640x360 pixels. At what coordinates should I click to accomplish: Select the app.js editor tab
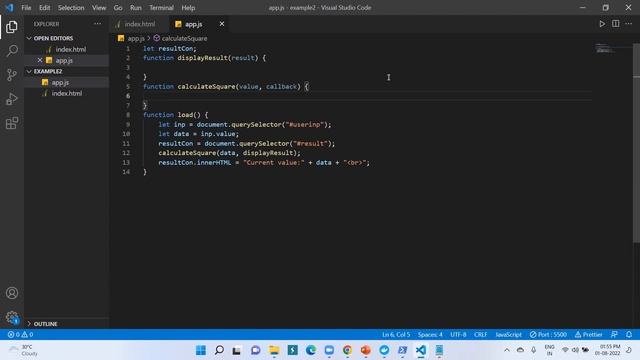193,24
